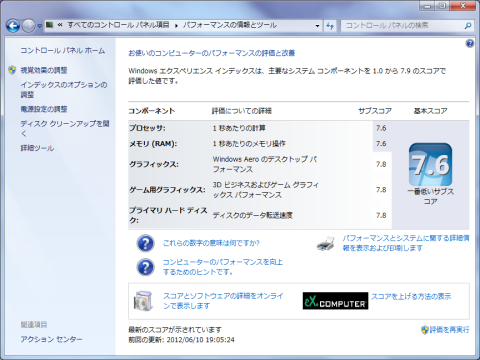
Task: Click the Control Panel icon in the address bar
Action: coord(50,25)
